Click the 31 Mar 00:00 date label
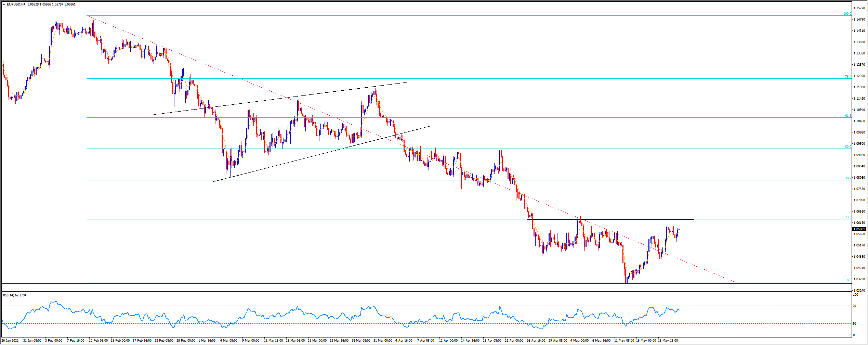868x345 pixels. tap(383, 341)
